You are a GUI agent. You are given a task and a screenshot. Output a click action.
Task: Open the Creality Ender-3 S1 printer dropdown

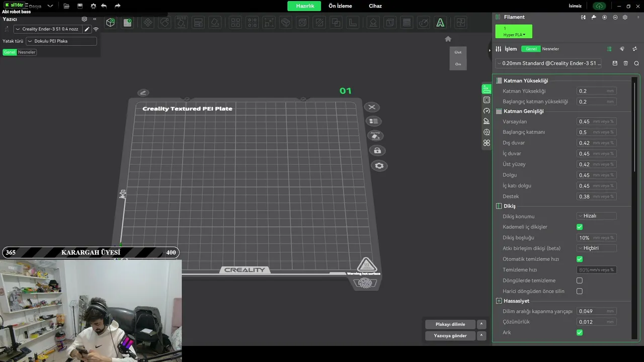[47, 29]
